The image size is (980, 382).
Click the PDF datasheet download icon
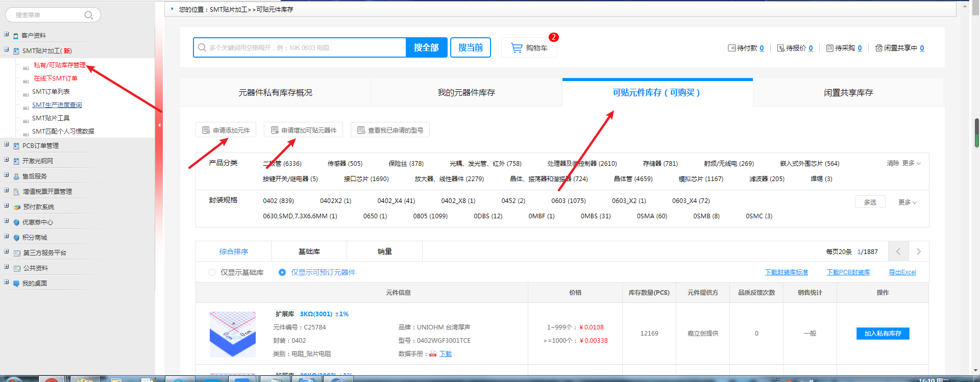[x=433, y=354]
